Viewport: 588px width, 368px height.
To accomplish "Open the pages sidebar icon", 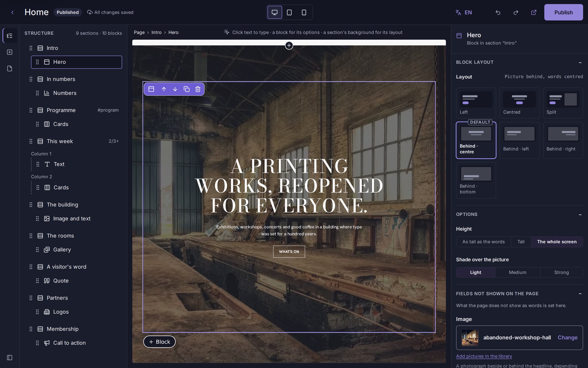I will click(10, 68).
